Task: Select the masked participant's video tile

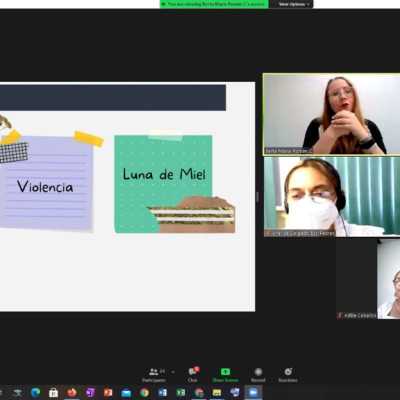Action: click(x=332, y=197)
